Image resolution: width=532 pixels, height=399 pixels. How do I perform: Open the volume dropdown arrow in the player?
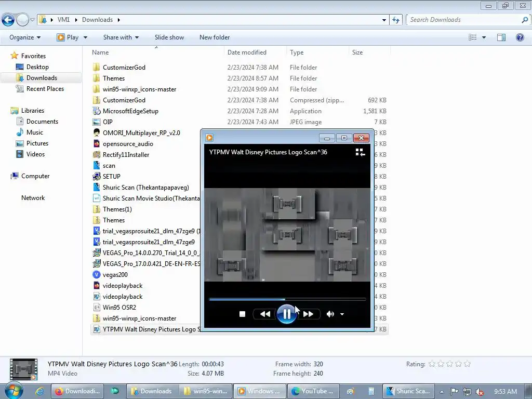[x=342, y=314]
